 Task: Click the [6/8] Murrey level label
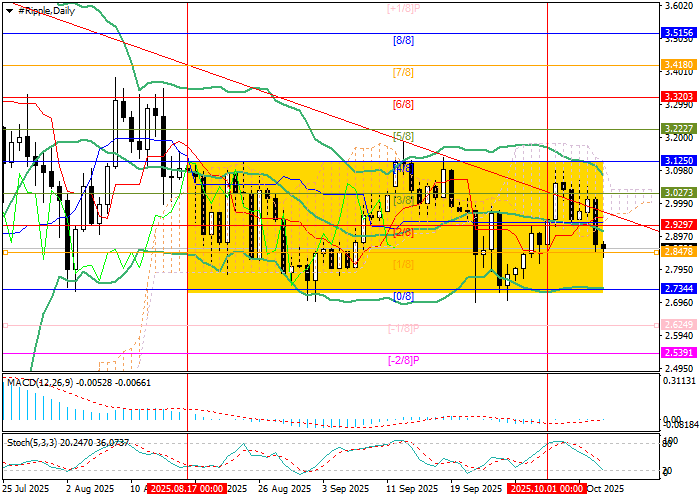tap(403, 104)
